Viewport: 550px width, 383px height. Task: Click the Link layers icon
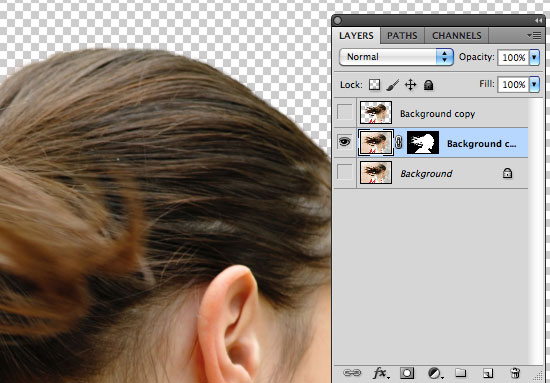point(352,372)
